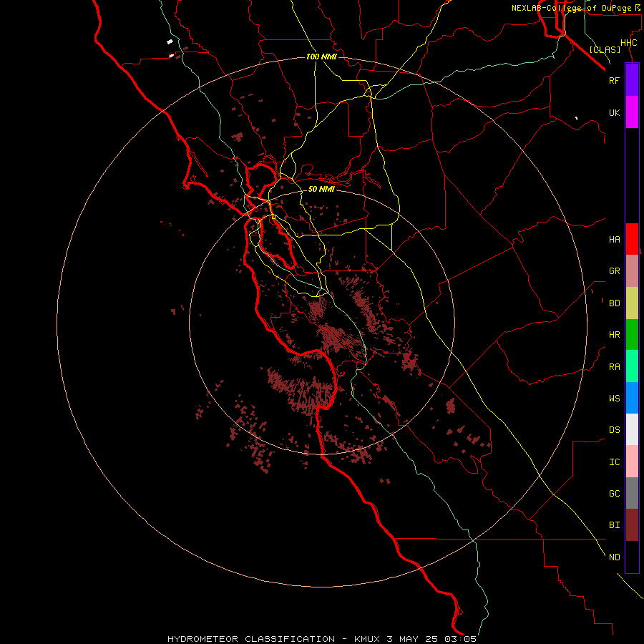Click the UK legend label
The width and height of the screenshot is (644, 644).
[614, 112]
